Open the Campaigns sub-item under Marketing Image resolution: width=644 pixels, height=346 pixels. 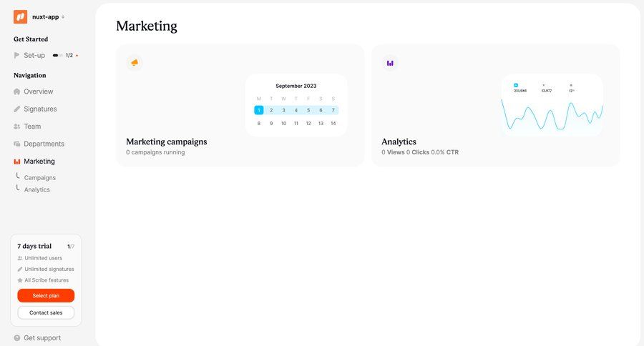tap(40, 178)
